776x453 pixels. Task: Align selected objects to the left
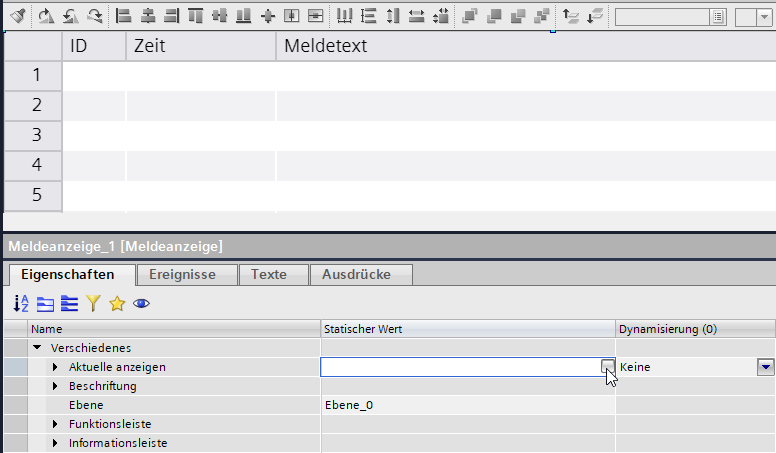pyautogui.click(x=123, y=16)
